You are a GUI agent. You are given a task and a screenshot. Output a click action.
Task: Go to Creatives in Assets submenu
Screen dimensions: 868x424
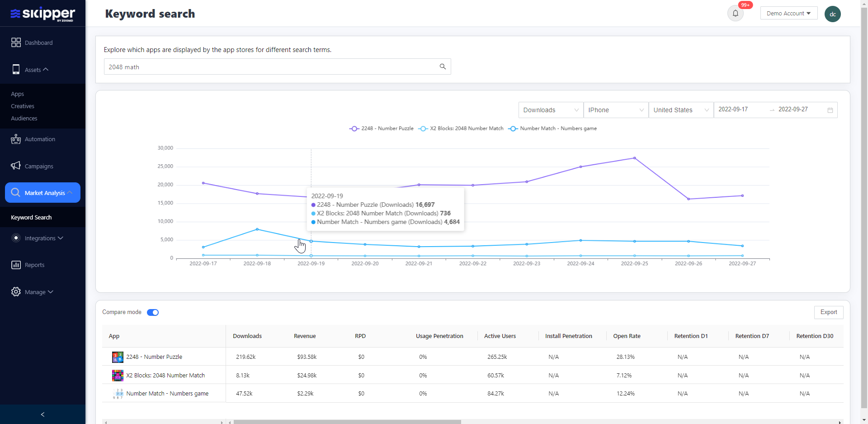(x=23, y=106)
